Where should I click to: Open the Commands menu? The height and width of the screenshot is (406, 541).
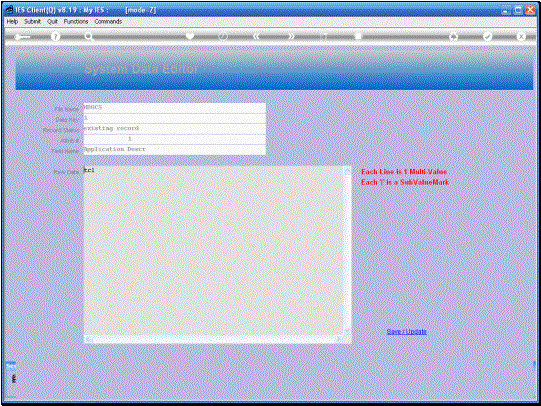point(108,21)
